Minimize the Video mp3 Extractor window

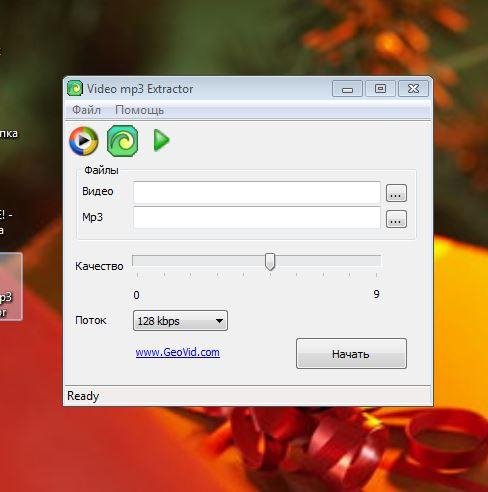(x=347, y=89)
